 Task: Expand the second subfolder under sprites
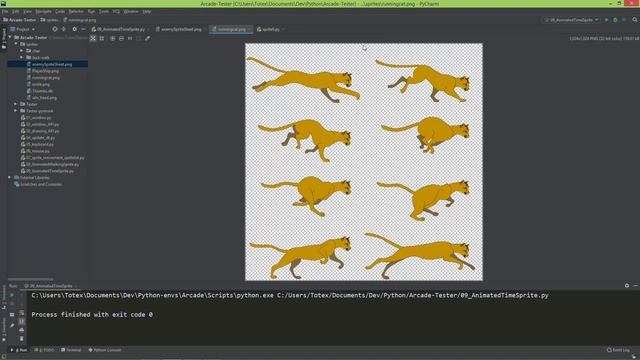click(22, 58)
